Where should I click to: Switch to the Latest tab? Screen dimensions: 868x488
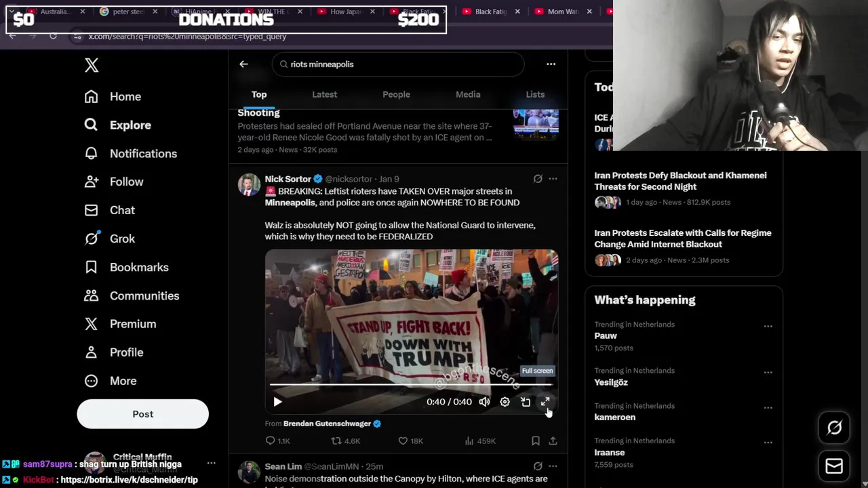(x=324, y=94)
